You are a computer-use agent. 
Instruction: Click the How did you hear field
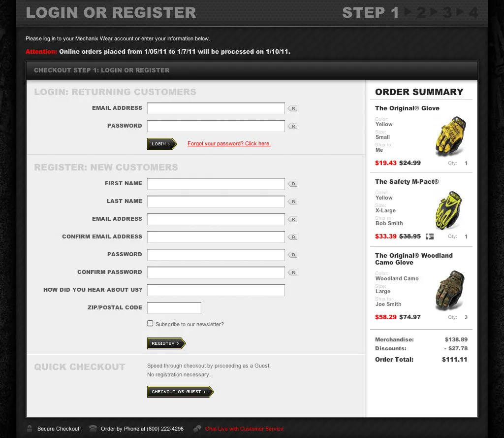[x=216, y=290]
